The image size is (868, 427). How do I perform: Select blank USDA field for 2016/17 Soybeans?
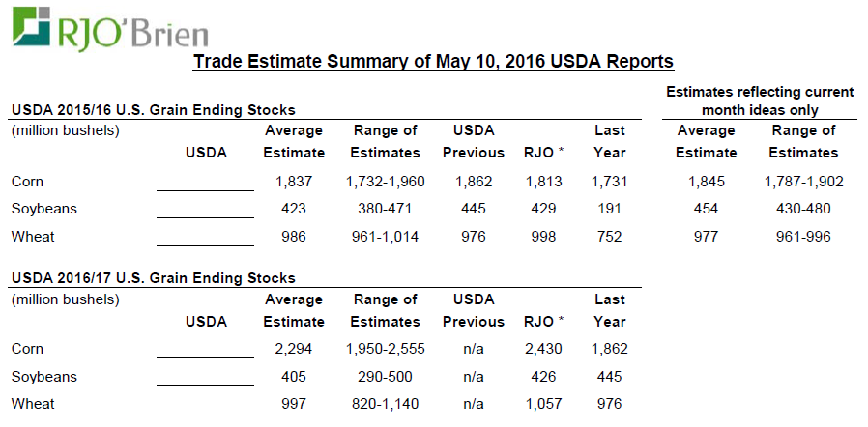(205, 377)
